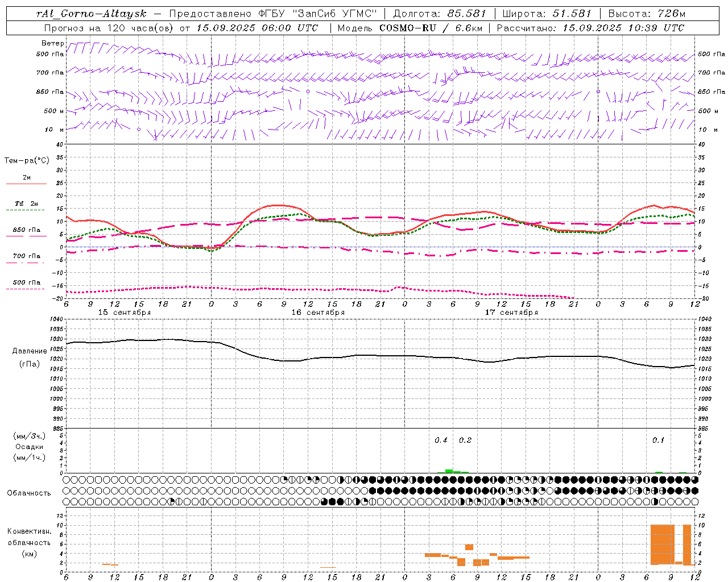Click the '2м' solid red legend line
This screenshot has height=582, width=728.
26,184
